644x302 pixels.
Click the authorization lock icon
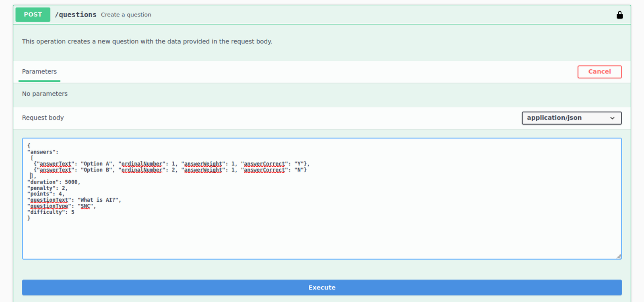(619, 15)
